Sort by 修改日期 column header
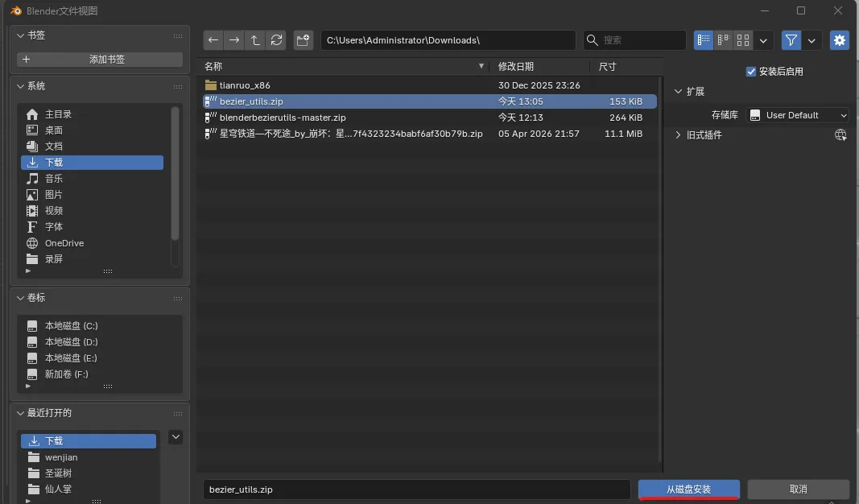Screen dimensions: 859x504 pyautogui.click(x=539, y=66)
